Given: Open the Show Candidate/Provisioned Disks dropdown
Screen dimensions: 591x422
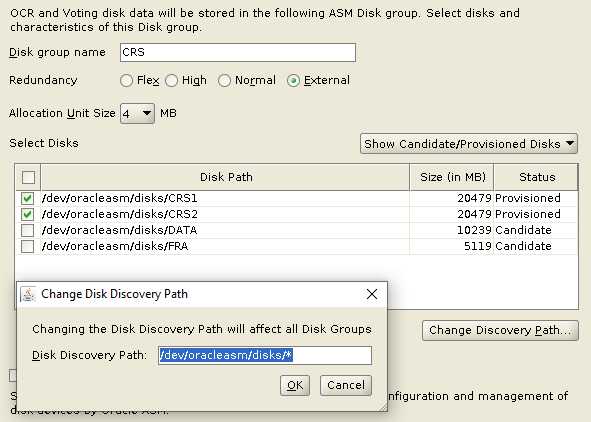Looking at the screenshot, I should point(469,144).
